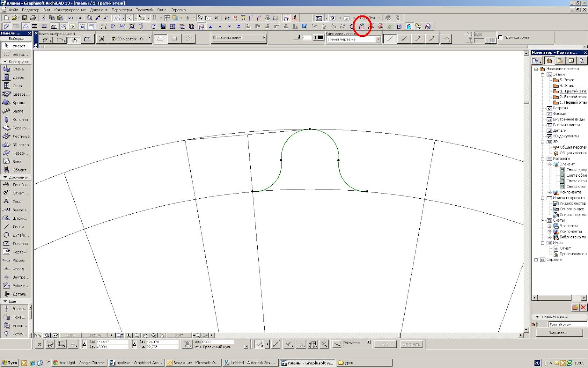588x368 pixels.
Task: Choose the line option with arrows both ends
Action: point(432,39)
